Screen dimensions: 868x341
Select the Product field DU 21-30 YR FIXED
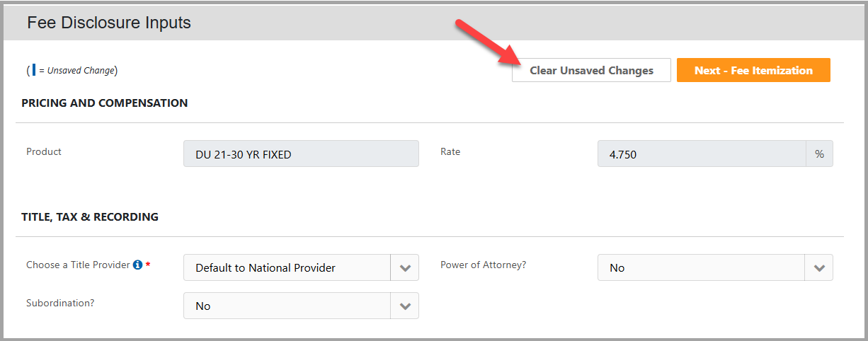(x=301, y=154)
